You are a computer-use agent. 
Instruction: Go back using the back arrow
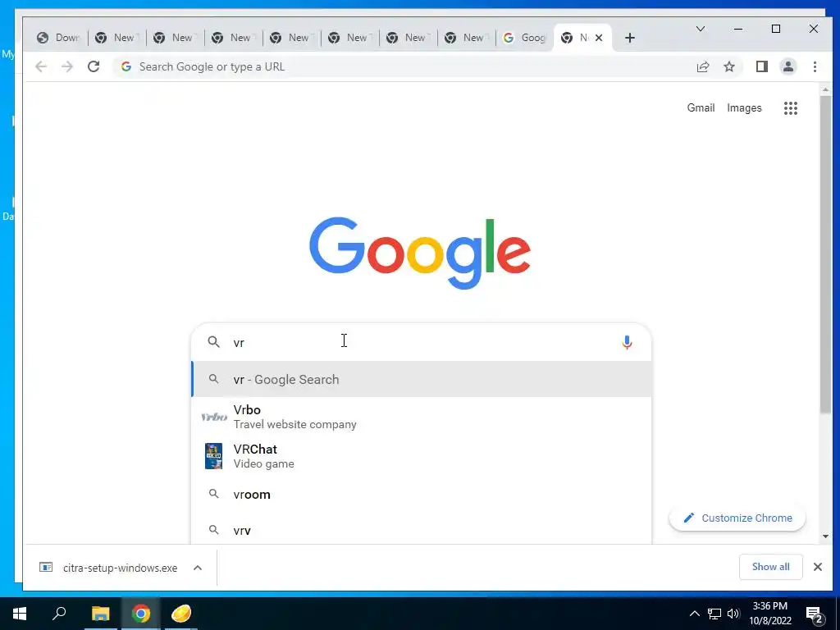click(41, 66)
